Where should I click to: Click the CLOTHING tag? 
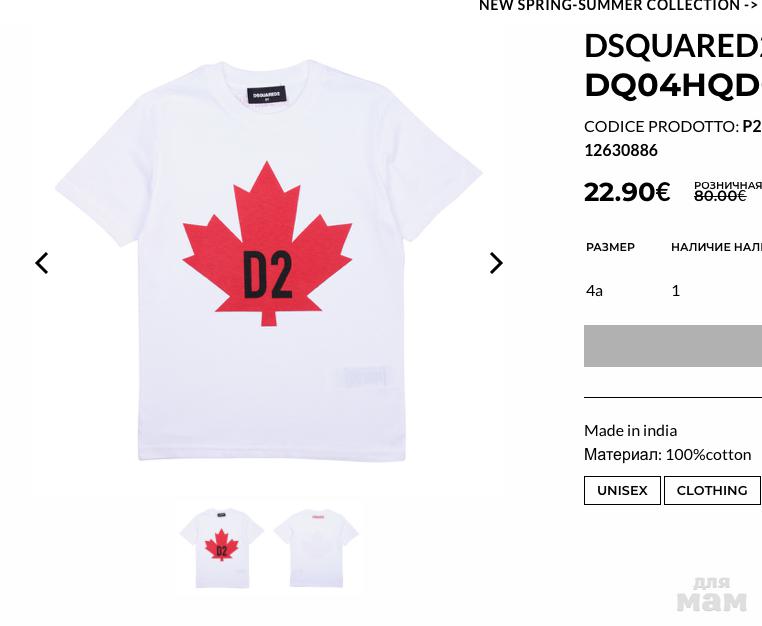pos(711,490)
